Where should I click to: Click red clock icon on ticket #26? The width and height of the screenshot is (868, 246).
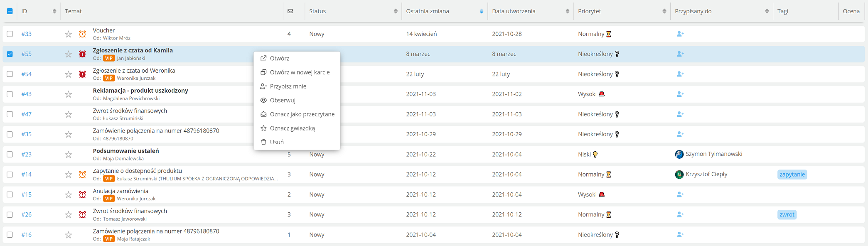tap(83, 215)
